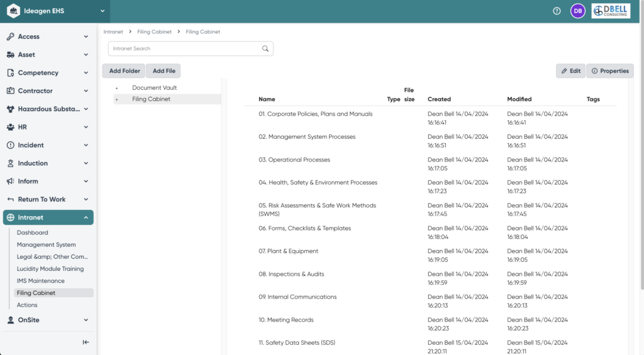Click the Contractor badge icon in sidebar
This screenshot has width=644, height=355.
pos(10,90)
